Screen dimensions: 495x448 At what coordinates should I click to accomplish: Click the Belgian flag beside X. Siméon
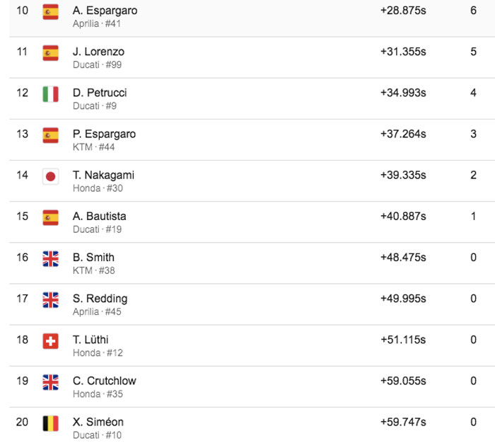[x=50, y=423]
